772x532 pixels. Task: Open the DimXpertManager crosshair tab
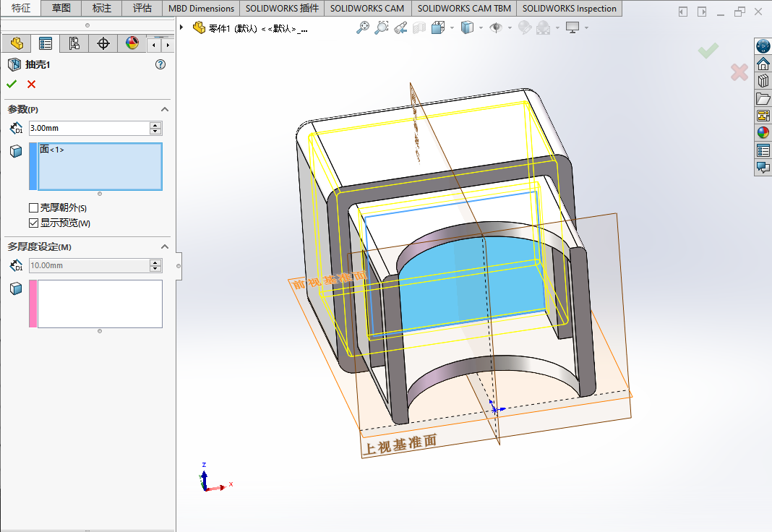(103, 43)
